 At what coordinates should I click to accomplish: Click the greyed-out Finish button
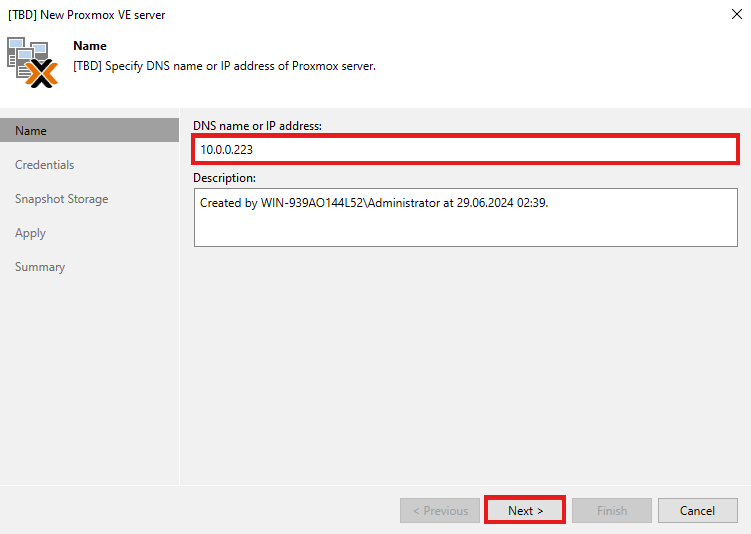tap(612, 510)
